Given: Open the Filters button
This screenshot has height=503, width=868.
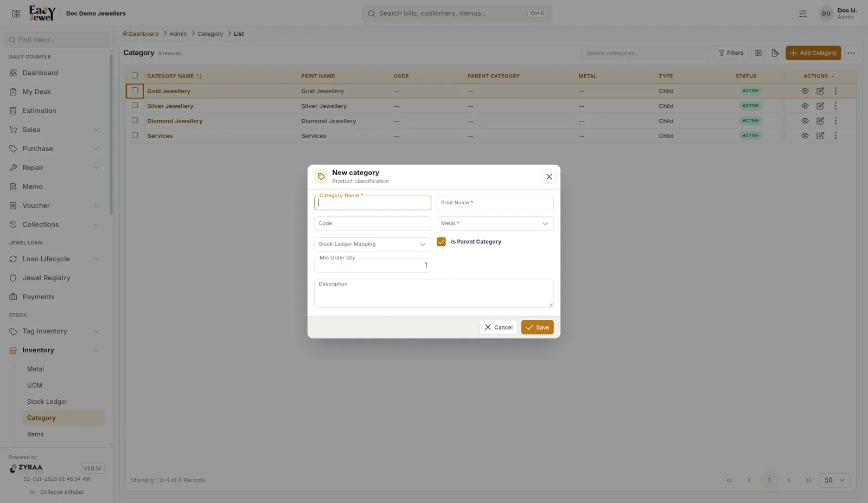Looking at the screenshot, I should click(731, 53).
